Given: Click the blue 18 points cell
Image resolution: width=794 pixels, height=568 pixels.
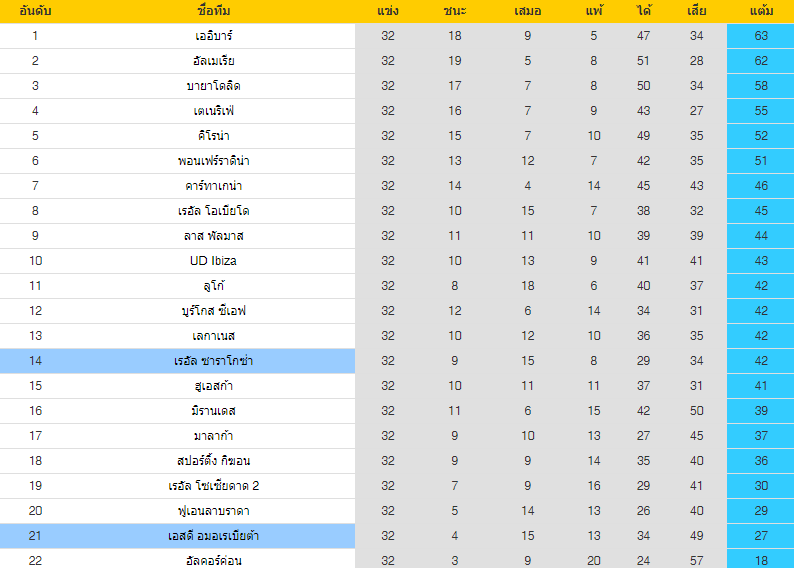Looking at the screenshot, I should point(761,560).
